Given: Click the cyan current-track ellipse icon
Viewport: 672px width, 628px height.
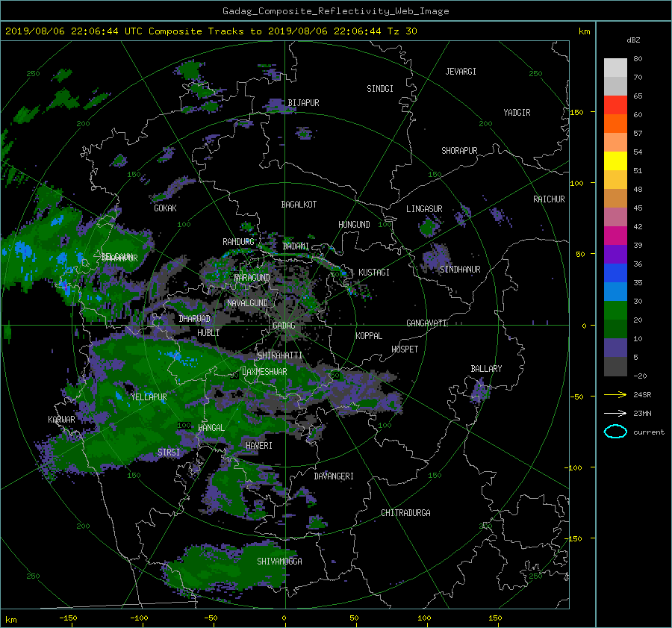Looking at the screenshot, I should click(x=615, y=432).
